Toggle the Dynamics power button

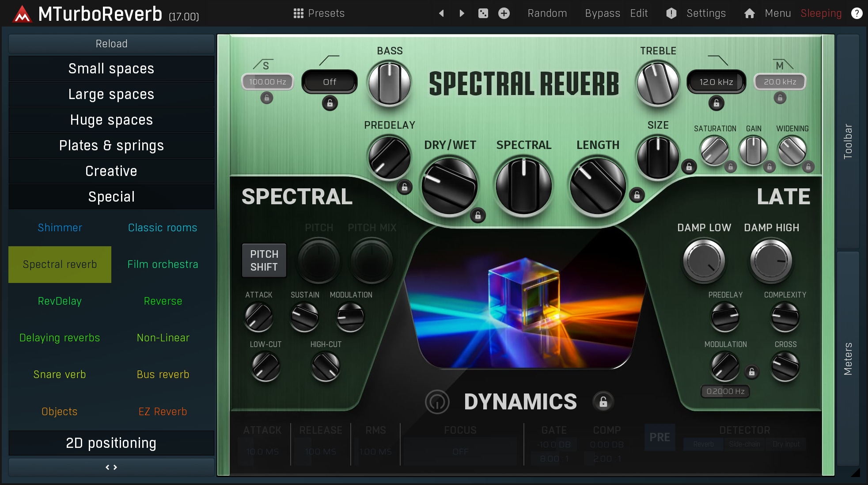[437, 401]
